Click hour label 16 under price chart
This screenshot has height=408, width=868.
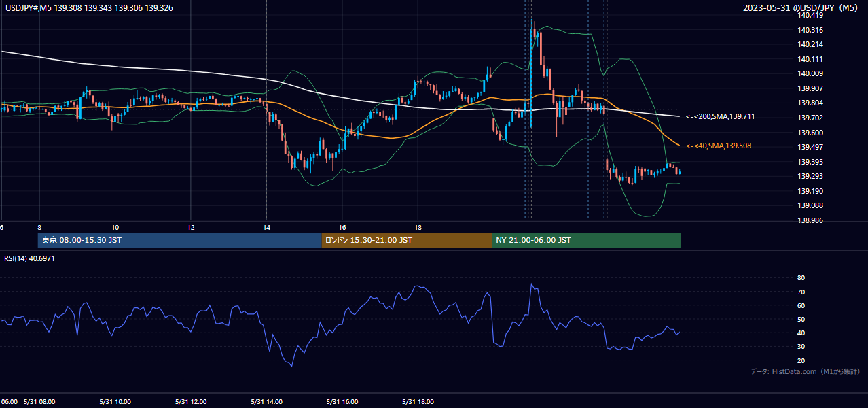click(x=343, y=227)
